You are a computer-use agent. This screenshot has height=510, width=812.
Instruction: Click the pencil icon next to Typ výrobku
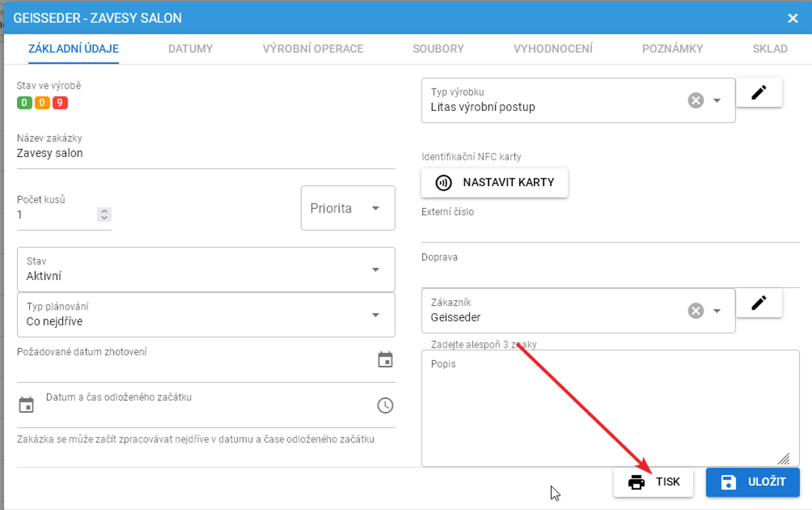759,93
